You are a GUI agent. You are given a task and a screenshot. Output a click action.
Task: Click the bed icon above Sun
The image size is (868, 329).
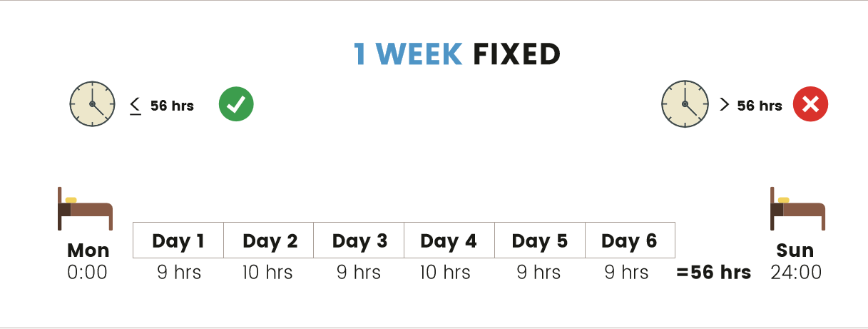click(797, 208)
